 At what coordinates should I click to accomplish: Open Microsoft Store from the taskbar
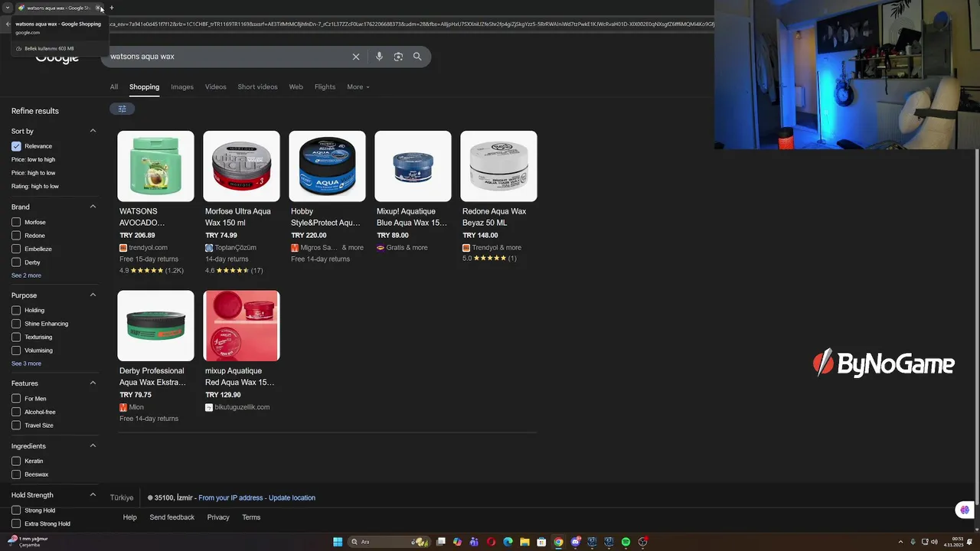tap(541, 542)
